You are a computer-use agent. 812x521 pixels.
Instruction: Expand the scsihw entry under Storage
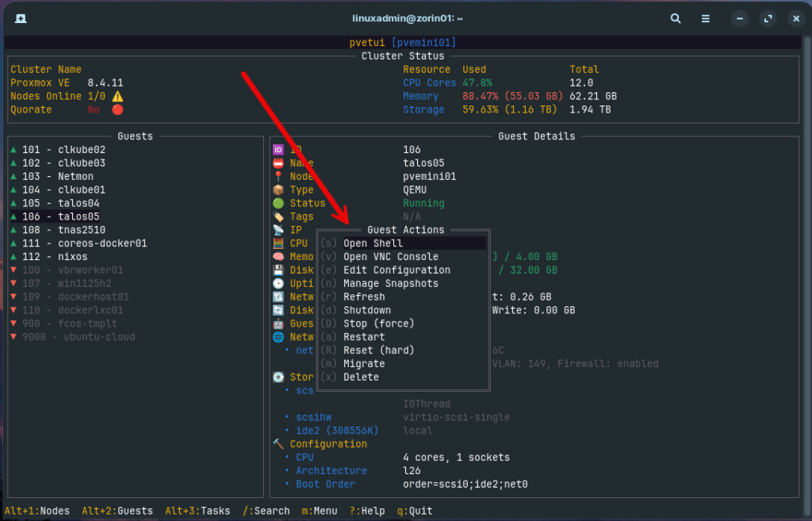coord(313,417)
